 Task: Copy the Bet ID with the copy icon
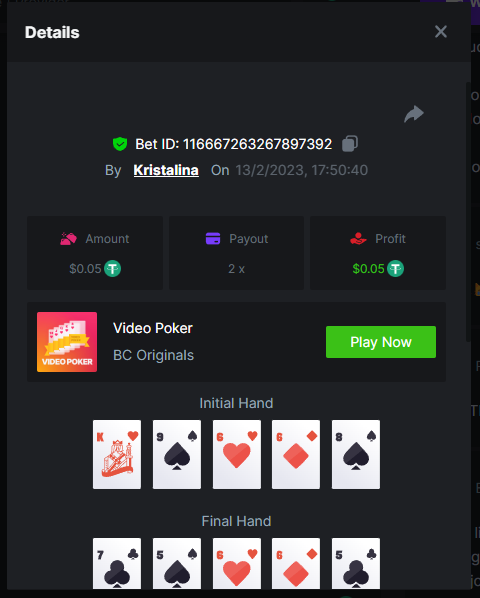coord(350,144)
